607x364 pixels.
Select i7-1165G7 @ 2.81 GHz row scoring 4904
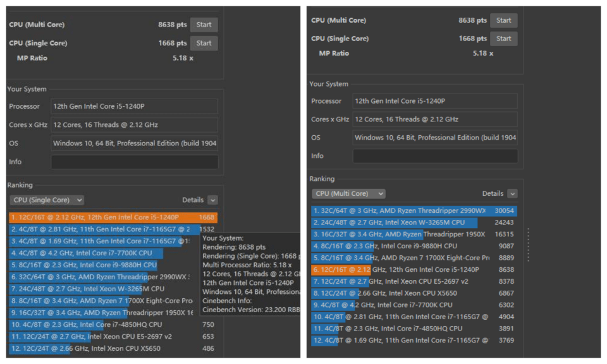coord(414,317)
